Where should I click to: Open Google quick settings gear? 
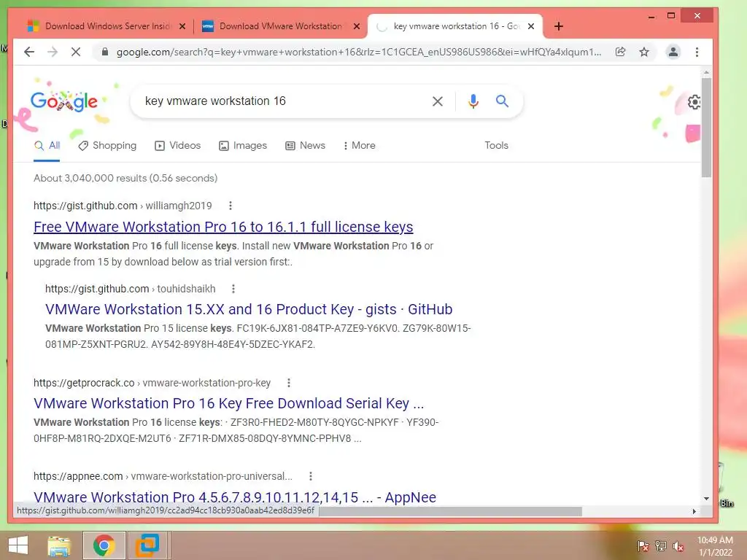click(694, 102)
